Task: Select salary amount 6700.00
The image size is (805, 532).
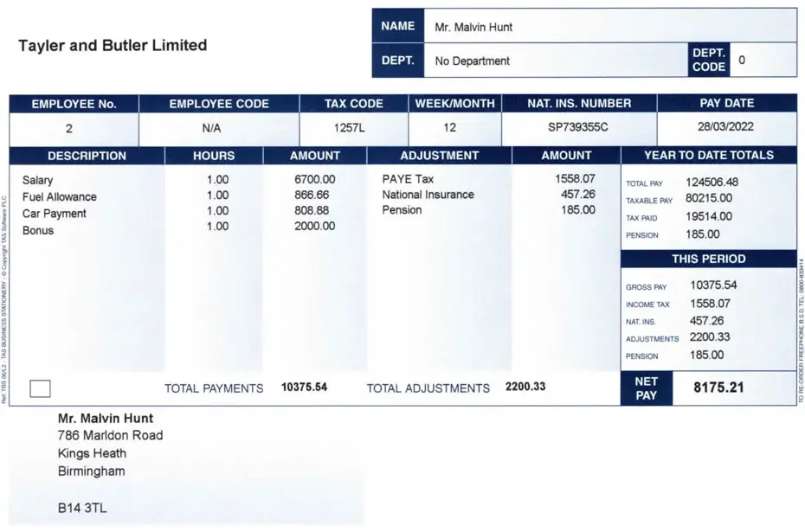Action: click(x=315, y=179)
